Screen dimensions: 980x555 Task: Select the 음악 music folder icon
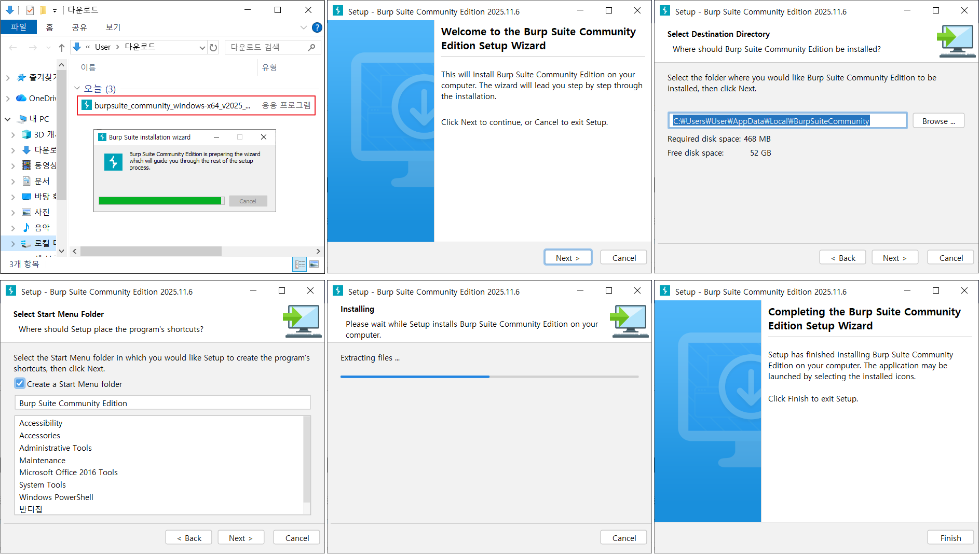coord(26,228)
